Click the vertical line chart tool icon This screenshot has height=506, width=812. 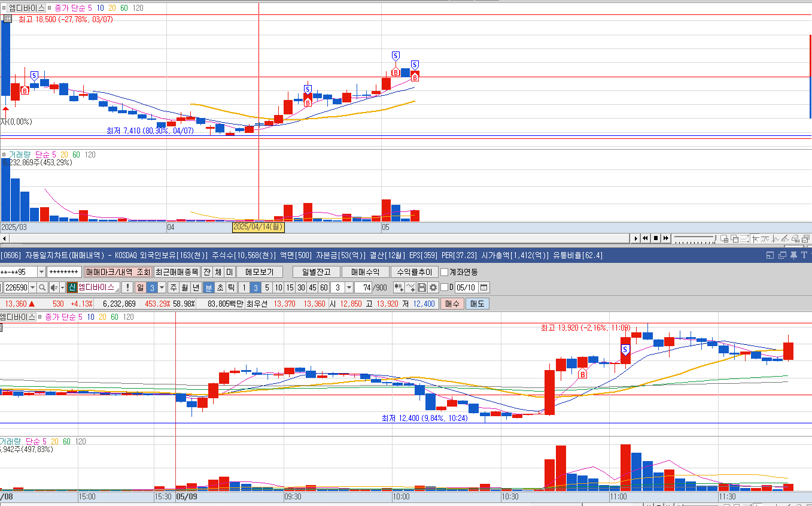775,238
